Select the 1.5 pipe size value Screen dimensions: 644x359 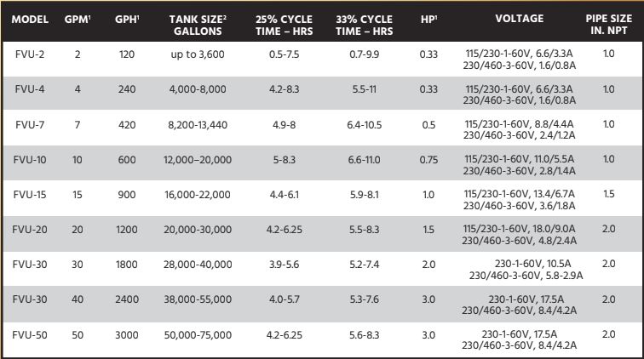coord(609,194)
